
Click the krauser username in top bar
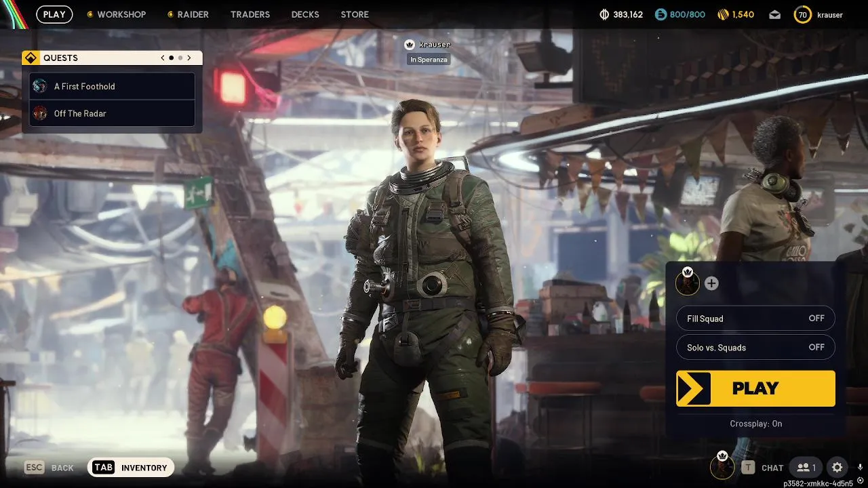[829, 14]
